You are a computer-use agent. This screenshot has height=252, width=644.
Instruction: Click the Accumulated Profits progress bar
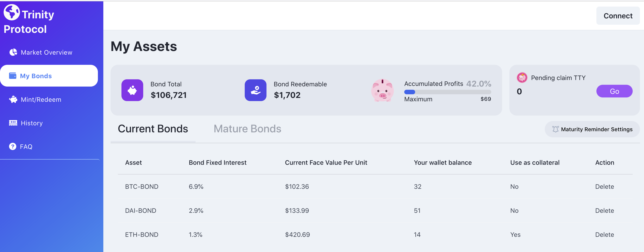tap(447, 92)
